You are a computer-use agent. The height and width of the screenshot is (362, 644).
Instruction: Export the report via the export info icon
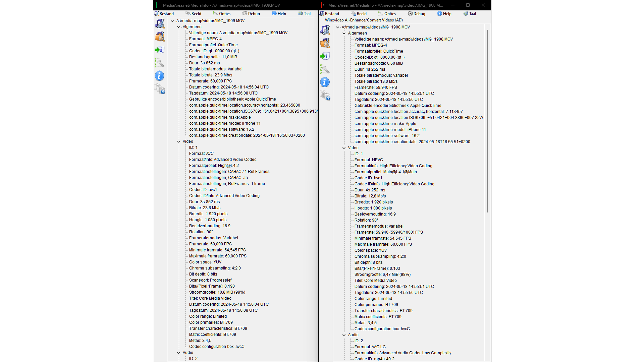point(160,50)
